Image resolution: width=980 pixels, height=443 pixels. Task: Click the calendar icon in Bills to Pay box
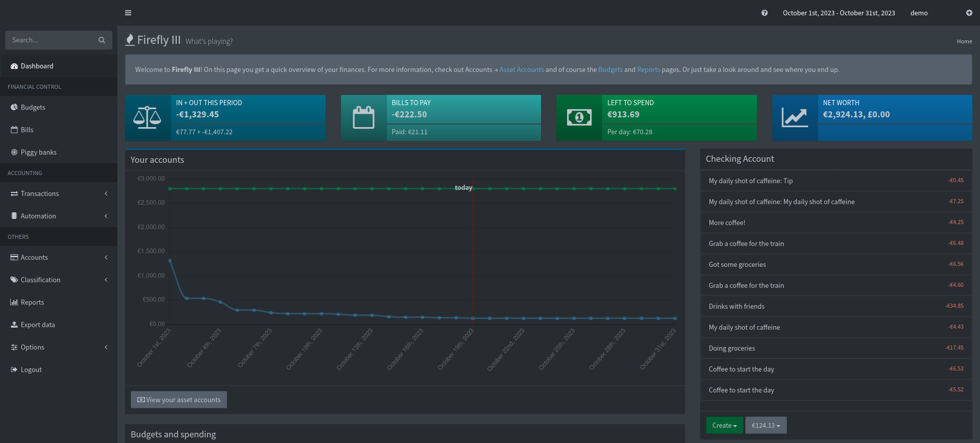click(363, 117)
